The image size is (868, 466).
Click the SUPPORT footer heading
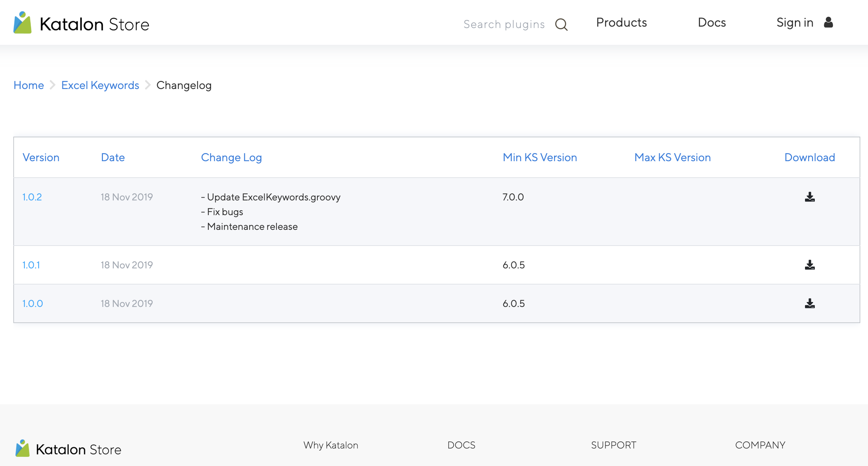coord(614,445)
